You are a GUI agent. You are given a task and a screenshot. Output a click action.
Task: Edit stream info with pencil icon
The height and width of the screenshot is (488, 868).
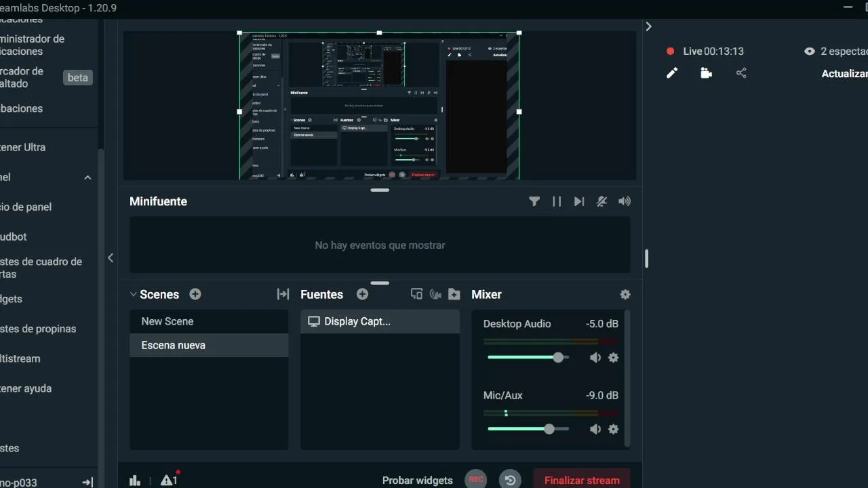(x=672, y=73)
